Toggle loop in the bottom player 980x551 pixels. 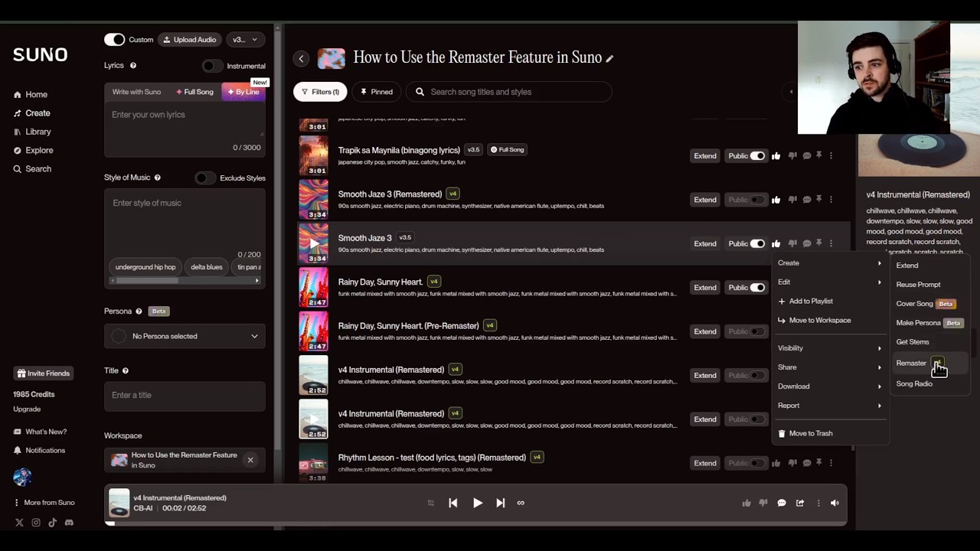point(521,503)
